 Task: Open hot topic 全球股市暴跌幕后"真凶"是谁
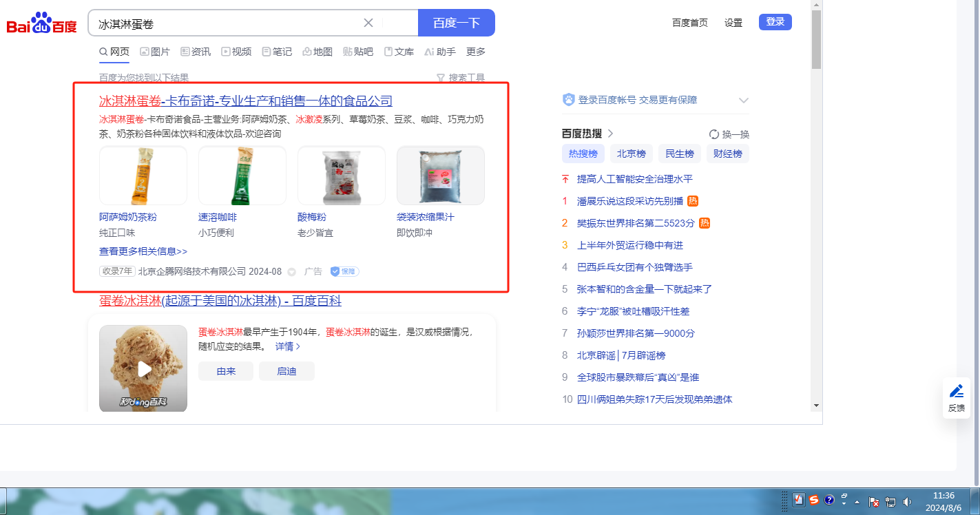pos(638,377)
